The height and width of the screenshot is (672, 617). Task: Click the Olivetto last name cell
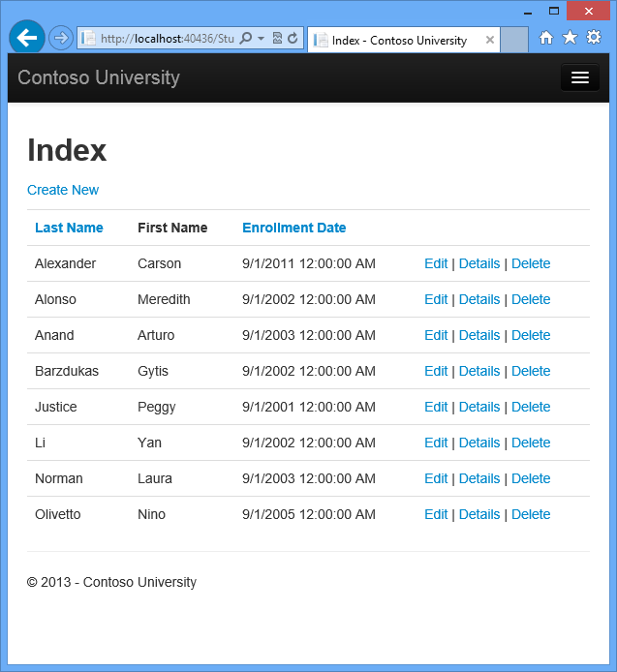coord(57,514)
